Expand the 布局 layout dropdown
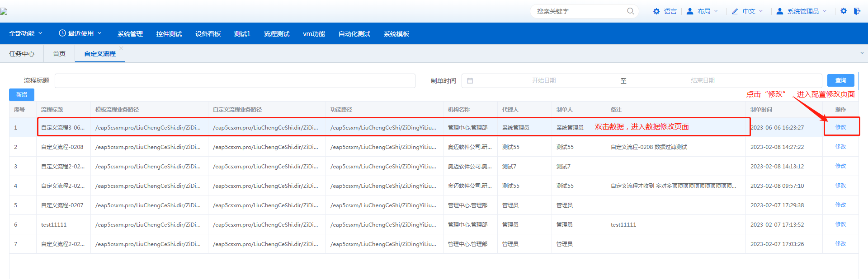 click(708, 11)
